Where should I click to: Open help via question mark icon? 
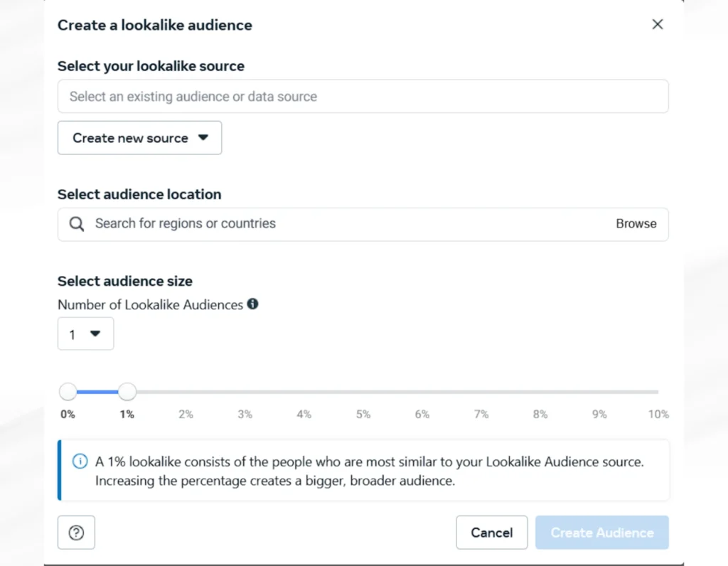coord(76,532)
